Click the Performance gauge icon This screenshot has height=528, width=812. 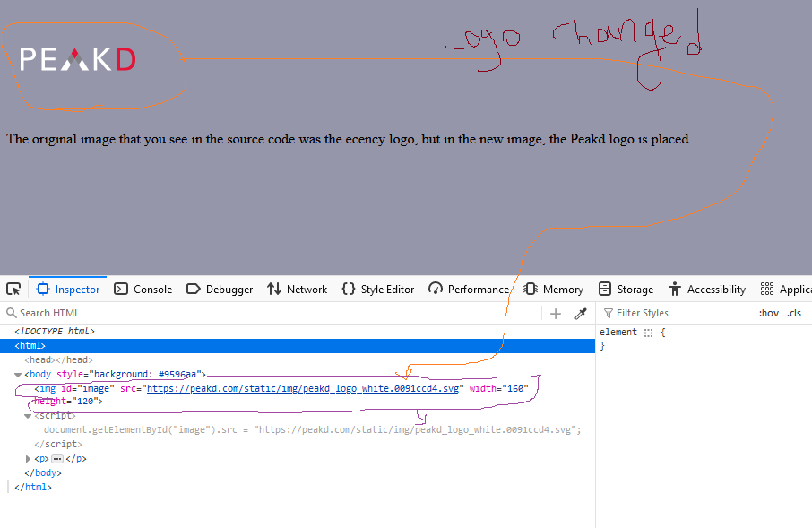point(436,290)
